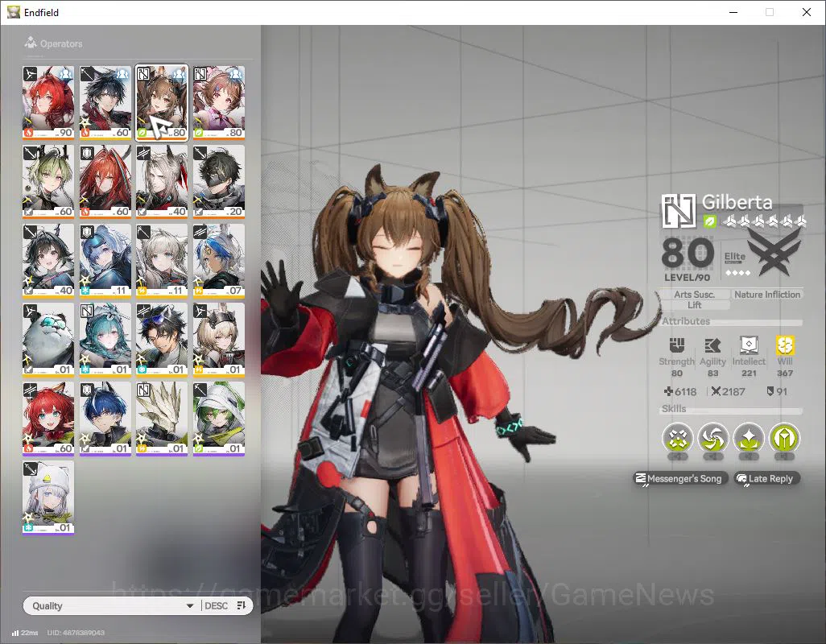Click the Operators header icon
Screen dimensions: 826x644
[31, 43]
